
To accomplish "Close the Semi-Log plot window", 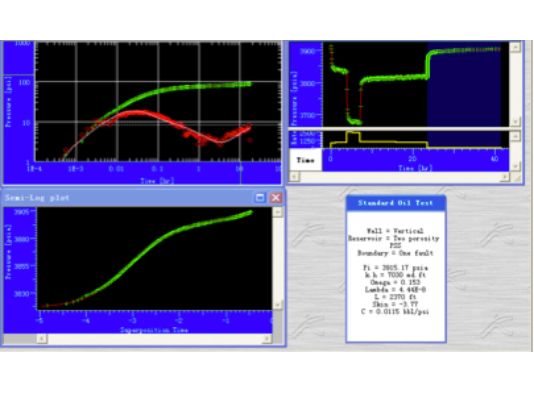I will [276, 198].
